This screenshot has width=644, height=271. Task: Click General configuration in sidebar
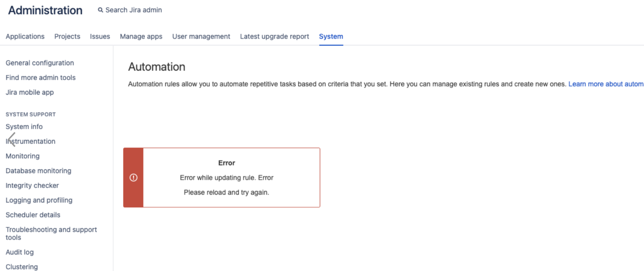39,62
